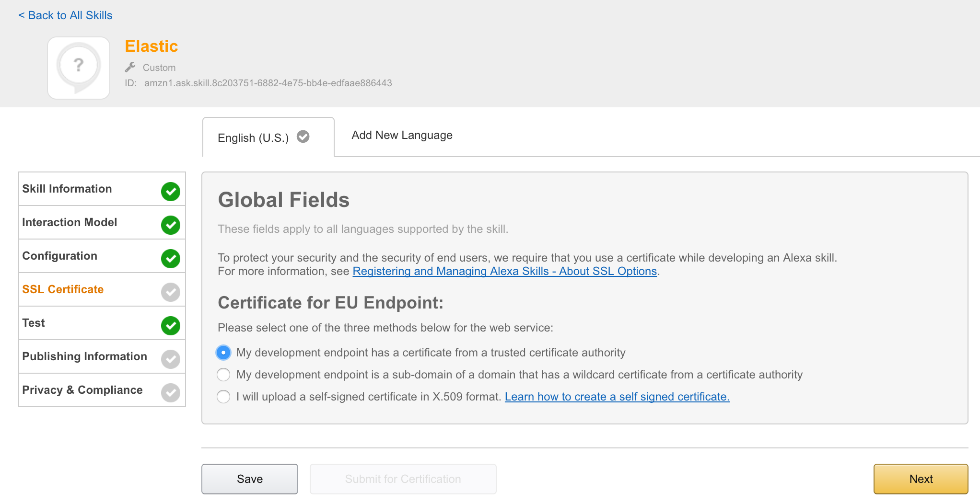
Task: Choose the self-signed X.509 certificate option
Action: click(x=223, y=397)
